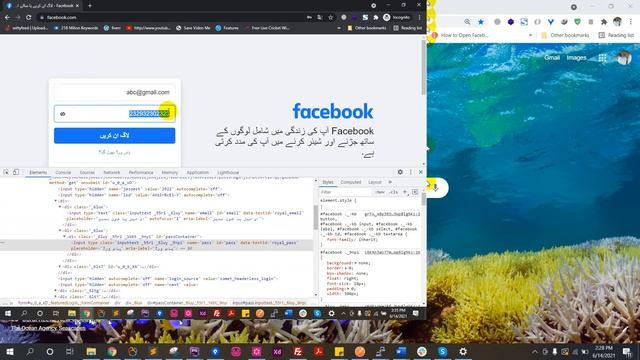Collapse the div with id passContainer
640x360 pixels.
pos(64,236)
